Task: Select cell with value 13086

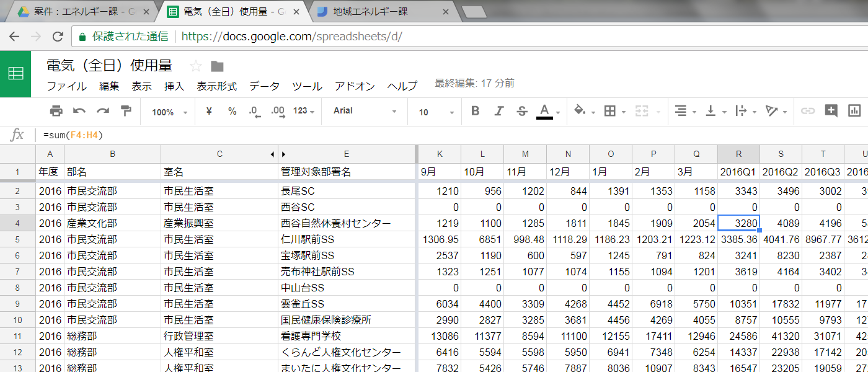Action: click(x=440, y=336)
